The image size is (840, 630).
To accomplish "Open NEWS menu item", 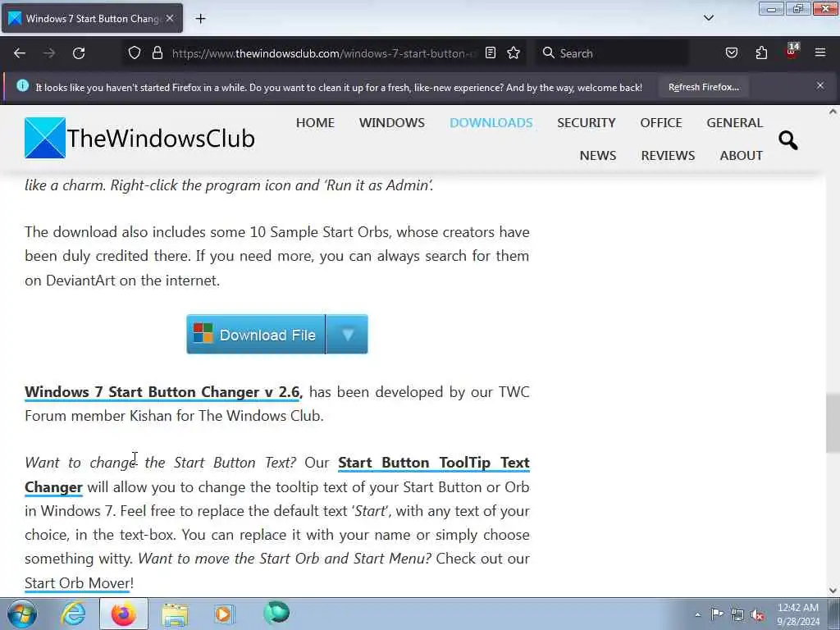I will point(598,155).
